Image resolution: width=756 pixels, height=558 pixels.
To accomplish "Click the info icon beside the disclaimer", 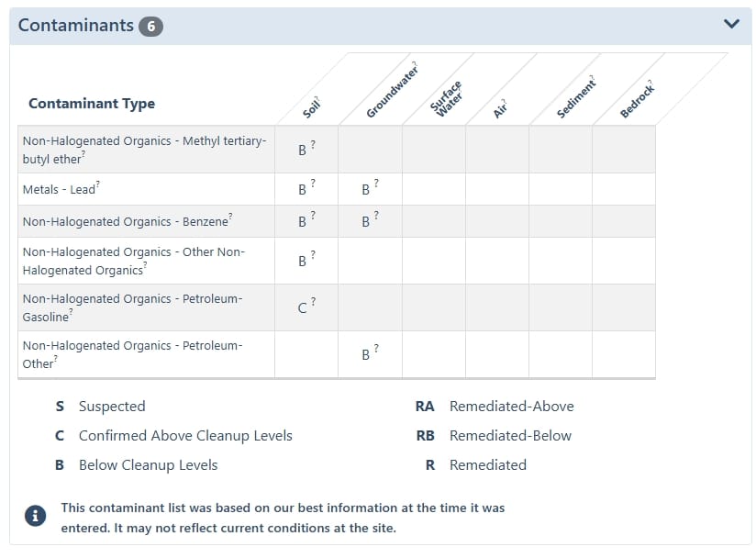I will [x=36, y=517].
